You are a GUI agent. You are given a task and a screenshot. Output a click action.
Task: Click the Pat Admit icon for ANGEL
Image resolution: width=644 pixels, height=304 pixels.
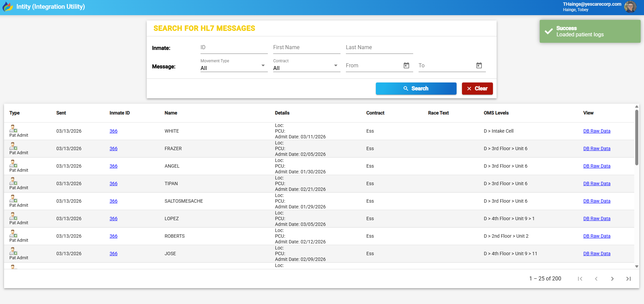coord(13,164)
